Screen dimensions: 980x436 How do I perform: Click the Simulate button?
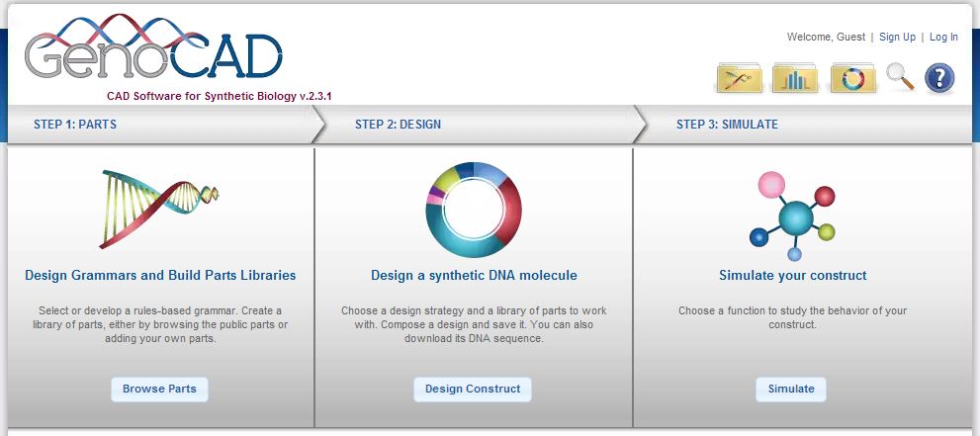pyautogui.click(x=790, y=390)
